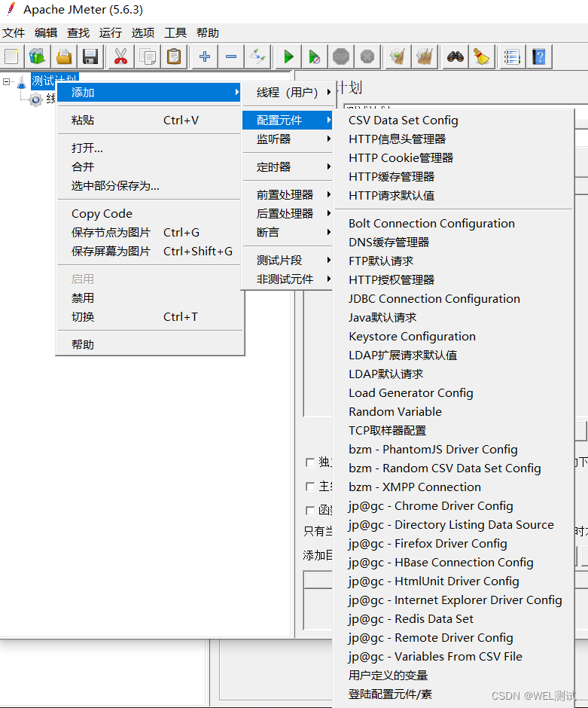The image size is (588, 708).
Task: Click the New test plan toolbar icon
Action: pos(11,56)
